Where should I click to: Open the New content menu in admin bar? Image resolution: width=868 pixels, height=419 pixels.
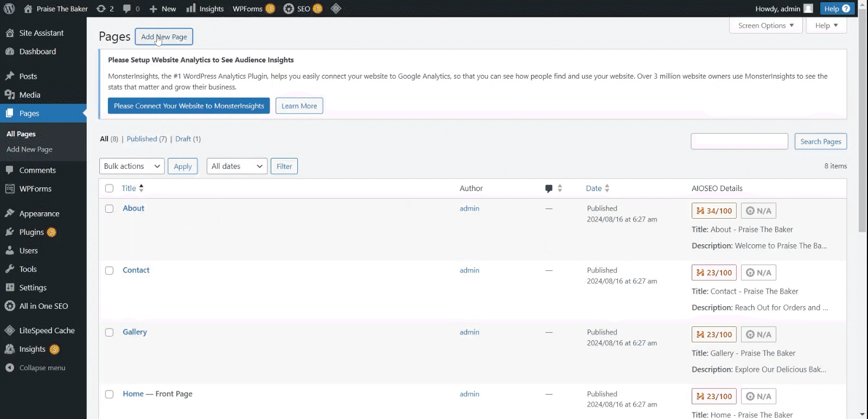[x=163, y=9]
